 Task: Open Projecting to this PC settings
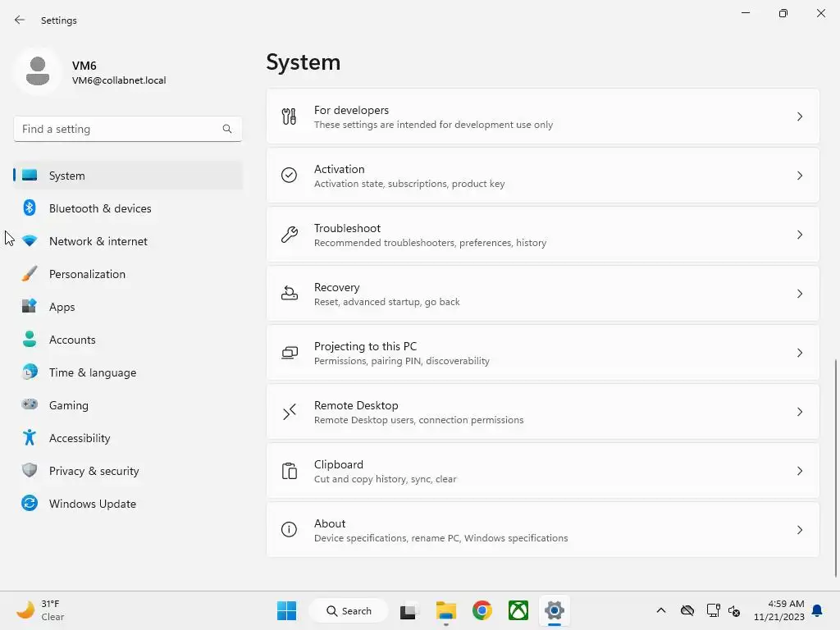point(543,353)
